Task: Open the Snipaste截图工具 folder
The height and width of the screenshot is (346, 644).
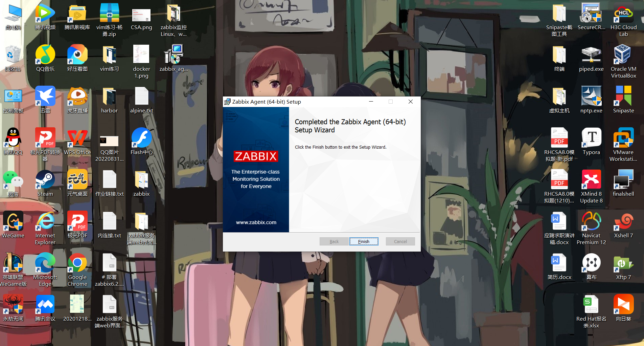Action: click(559, 20)
